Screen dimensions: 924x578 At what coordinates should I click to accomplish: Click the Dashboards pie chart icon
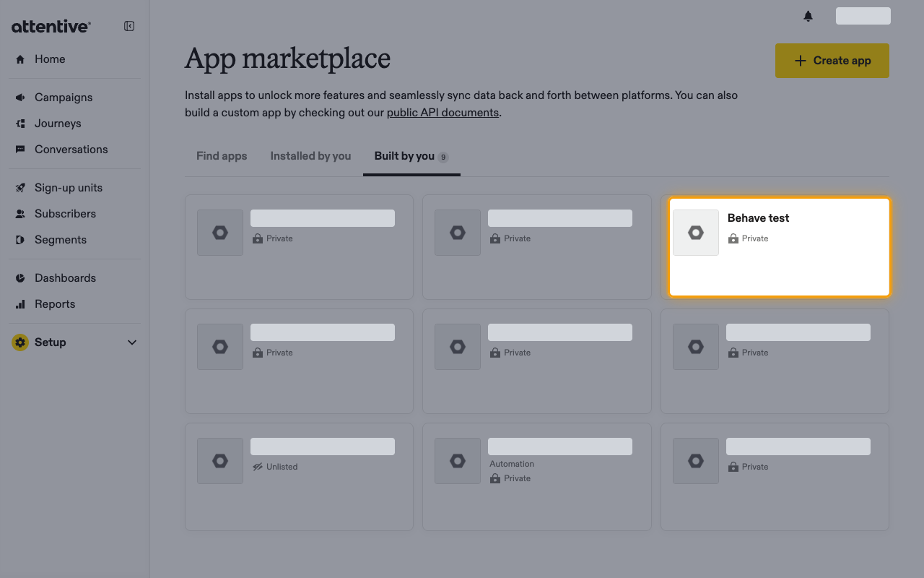(20, 278)
